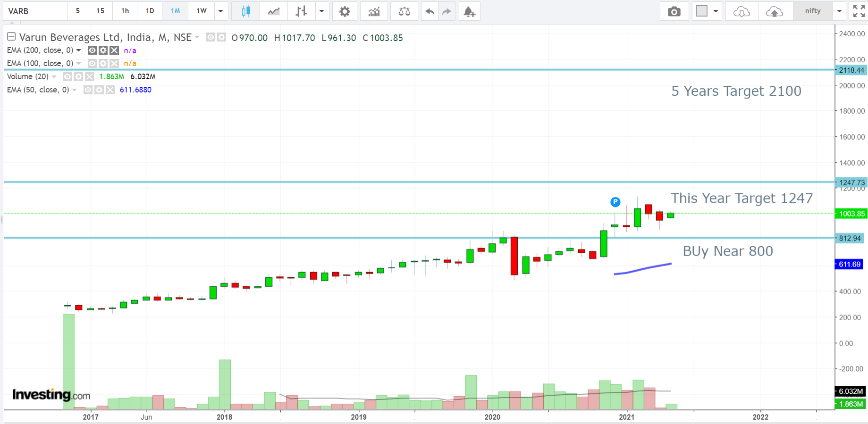The height and width of the screenshot is (424, 868).
Task: Open settings gear for EMA 50
Action: coord(99,90)
